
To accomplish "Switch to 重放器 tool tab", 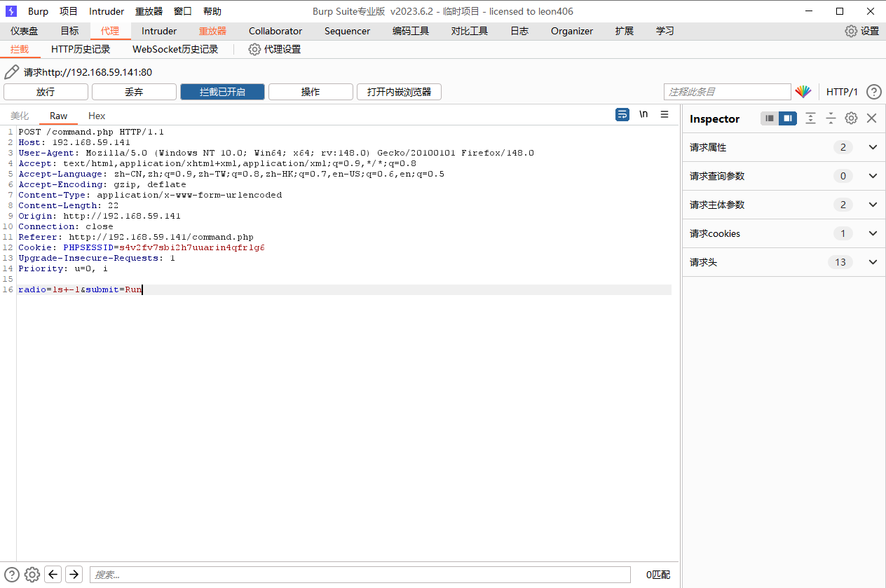I will [x=212, y=31].
